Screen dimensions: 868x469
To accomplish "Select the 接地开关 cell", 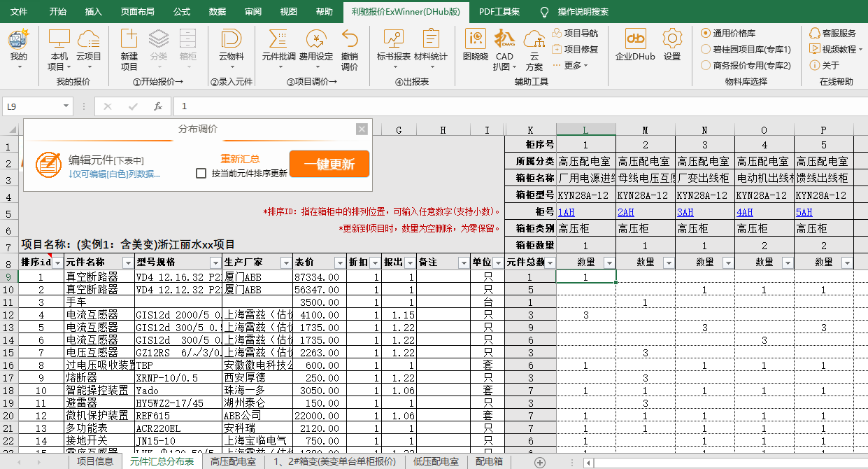I will click(99, 441).
